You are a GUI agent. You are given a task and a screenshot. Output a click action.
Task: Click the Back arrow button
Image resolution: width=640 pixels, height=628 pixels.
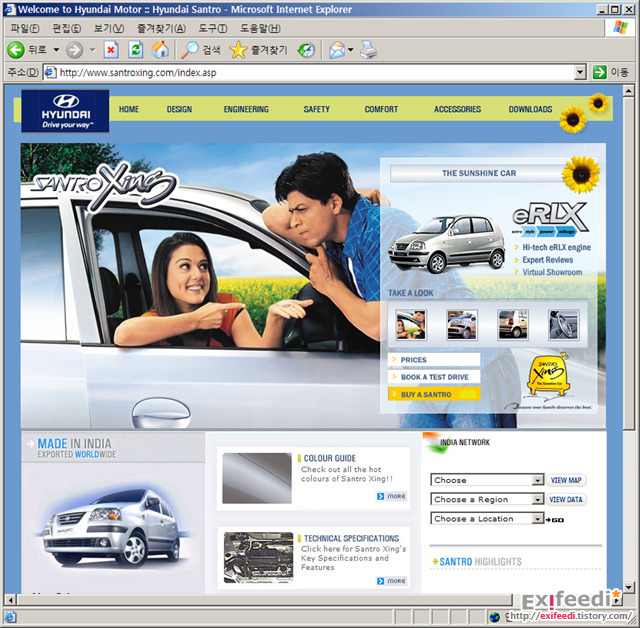[x=16, y=50]
